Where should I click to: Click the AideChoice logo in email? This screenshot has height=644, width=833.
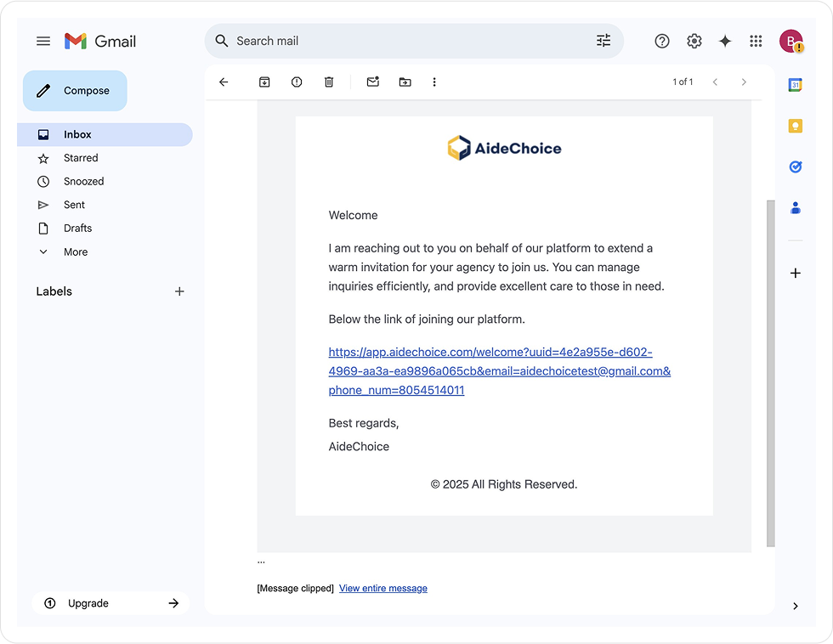tap(504, 148)
